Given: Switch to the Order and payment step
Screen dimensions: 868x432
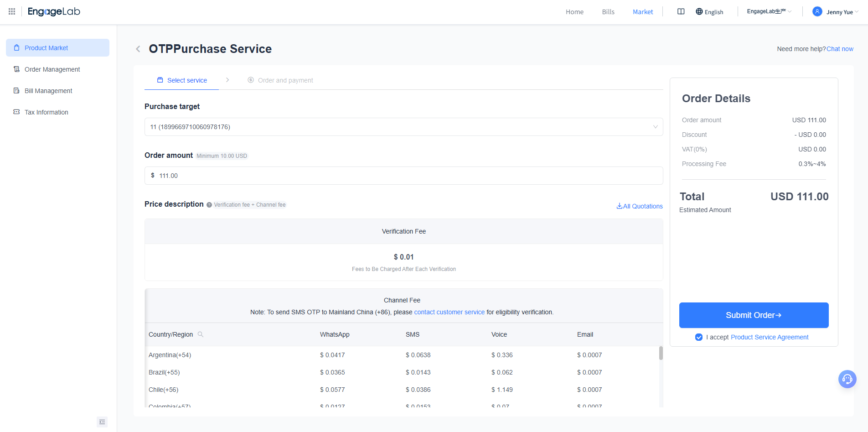Looking at the screenshot, I should tap(280, 80).
